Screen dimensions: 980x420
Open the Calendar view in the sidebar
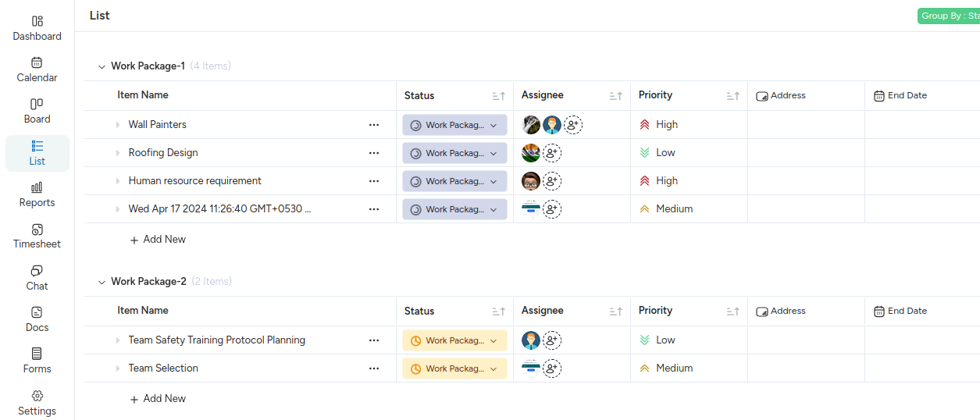click(x=37, y=69)
